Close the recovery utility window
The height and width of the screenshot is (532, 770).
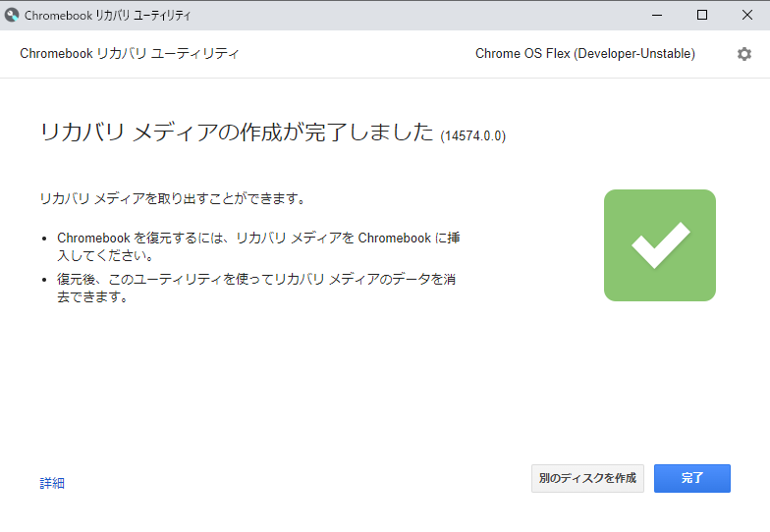pos(746,16)
